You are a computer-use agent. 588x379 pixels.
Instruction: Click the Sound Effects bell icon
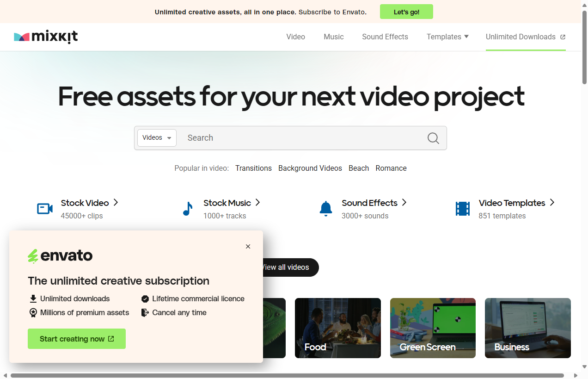click(326, 209)
